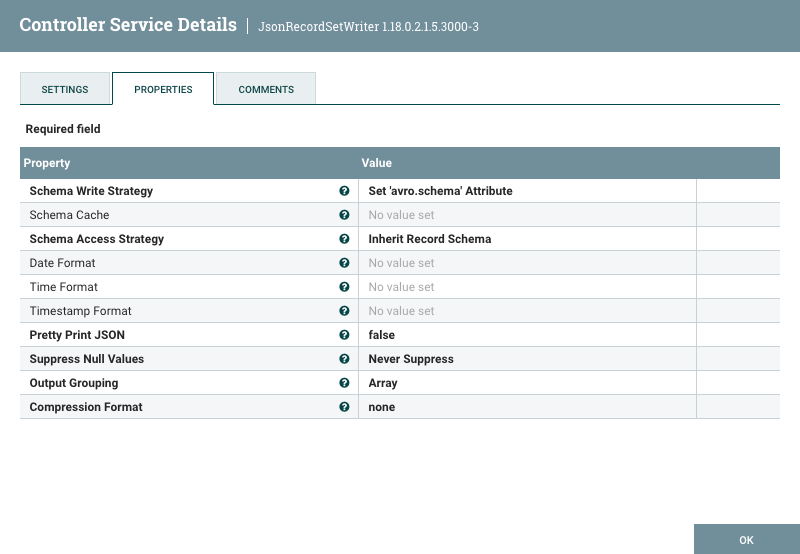Image resolution: width=800 pixels, height=554 pixels.
Task: Show help for Schema Access Strategy
Action: (x=344, y=239)
